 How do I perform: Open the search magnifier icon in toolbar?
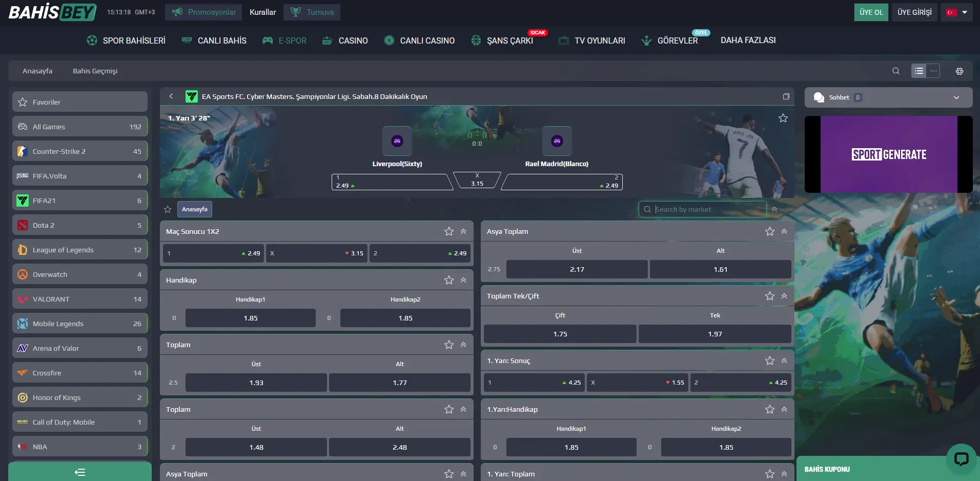pyautogui.click(x=896, y=71)
